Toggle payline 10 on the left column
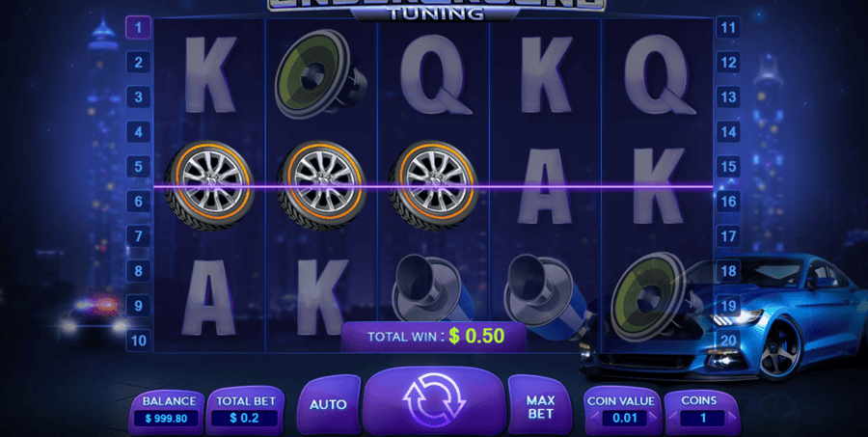868x437 pixels. tap(138, 341)
